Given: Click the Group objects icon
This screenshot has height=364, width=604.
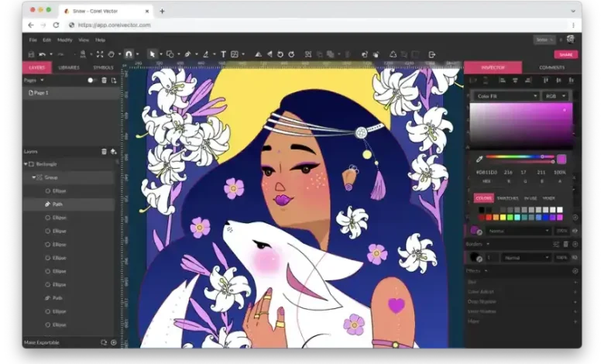Looking at the screenshot, I should [308, 54].
